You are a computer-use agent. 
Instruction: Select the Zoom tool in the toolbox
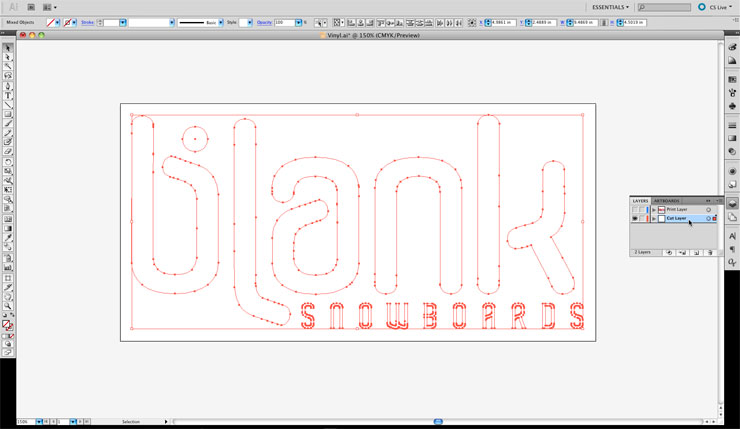click(x=8, y=306)
